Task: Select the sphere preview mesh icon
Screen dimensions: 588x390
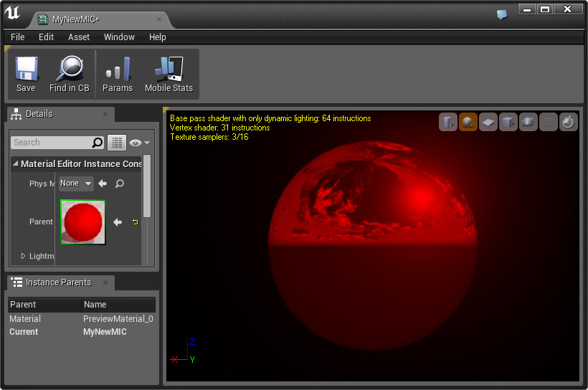Action: coord(468,123)
